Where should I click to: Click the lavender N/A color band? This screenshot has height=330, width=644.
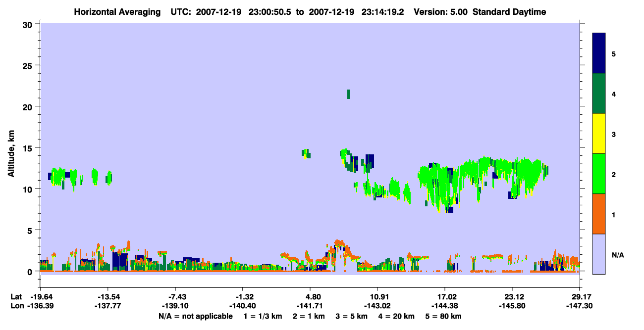[599, 254]
